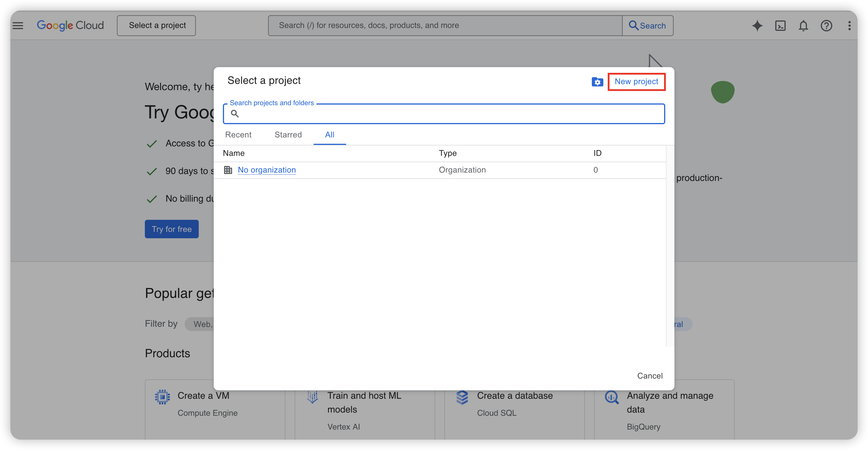Click the Google Cloud logo

click(x=70, y=26)
